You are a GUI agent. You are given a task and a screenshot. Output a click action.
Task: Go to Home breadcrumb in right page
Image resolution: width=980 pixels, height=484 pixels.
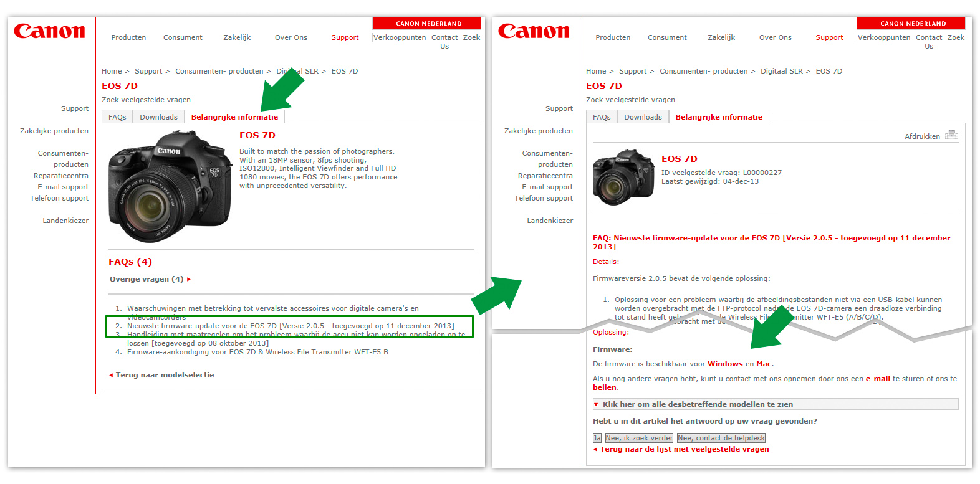pyautogui.click(x=596, y=71)
